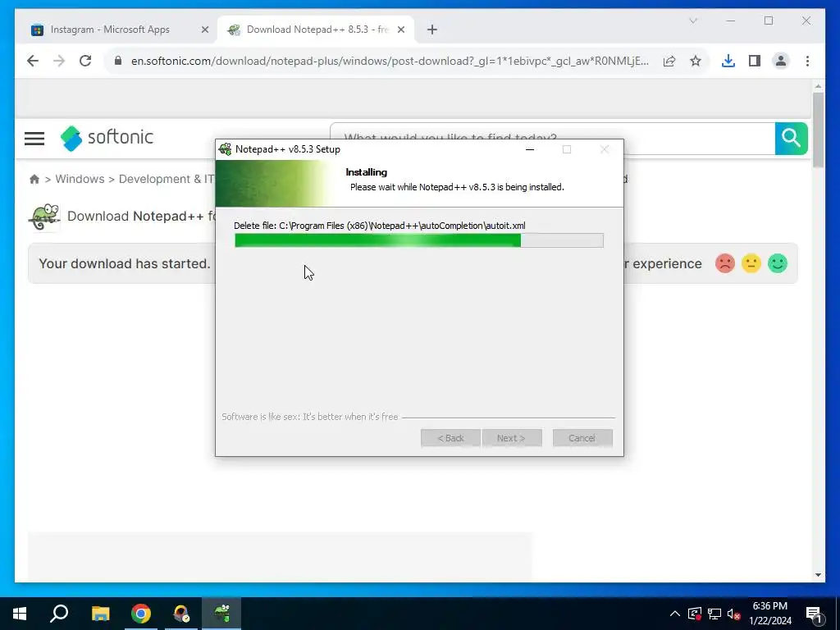Viewport: 840px width, 630px height.
Task: Click 'Your download has started.' text
Action: [125, 263]
